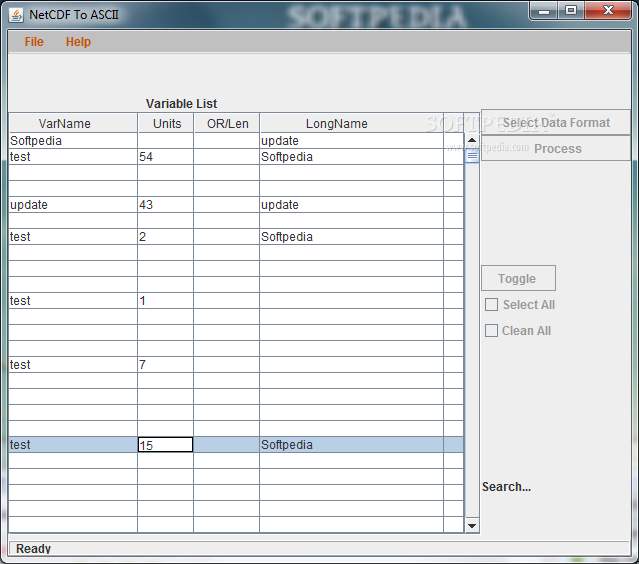Click the update cell in VarName column
This screenshot has height=564, width=639.
coord(73,205)
